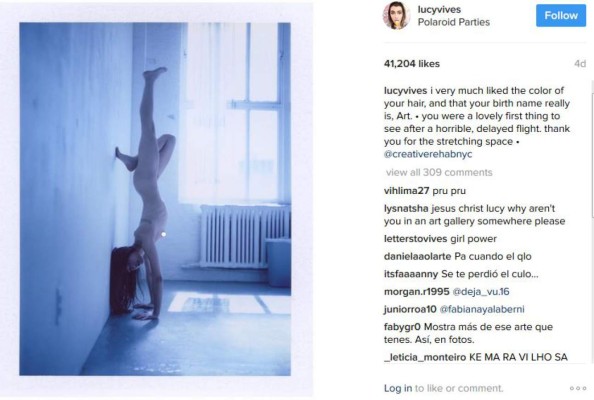Viewport: 594px width, 400px height.
Task: Click the lucyvives profile avatar
Action: coord(396,16)
